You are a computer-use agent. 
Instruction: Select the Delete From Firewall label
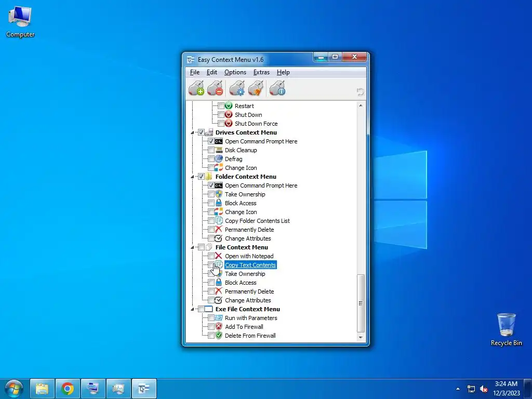click(x=250, y=335)
